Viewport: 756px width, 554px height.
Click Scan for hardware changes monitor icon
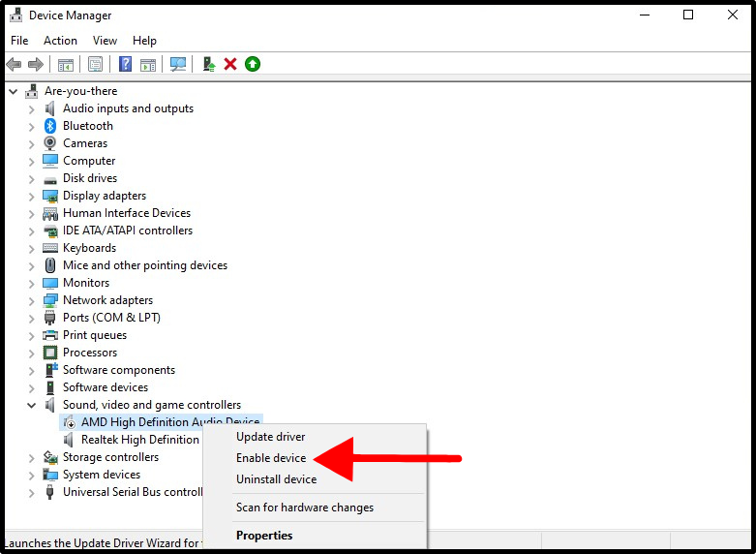[178, 64]
